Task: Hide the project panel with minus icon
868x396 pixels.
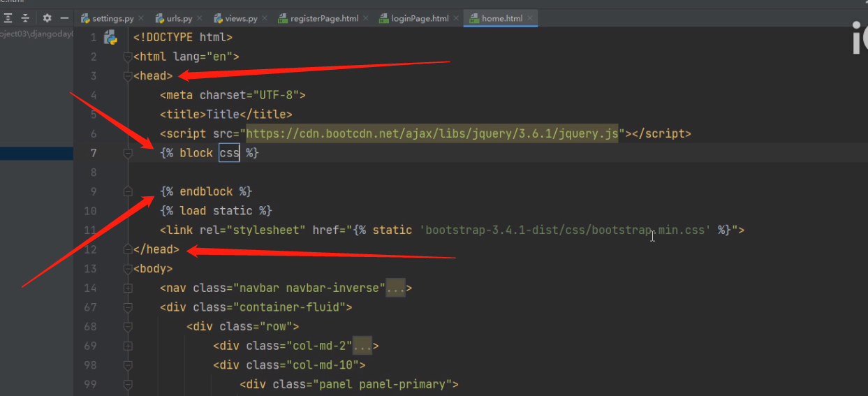Action: (64, 18)
